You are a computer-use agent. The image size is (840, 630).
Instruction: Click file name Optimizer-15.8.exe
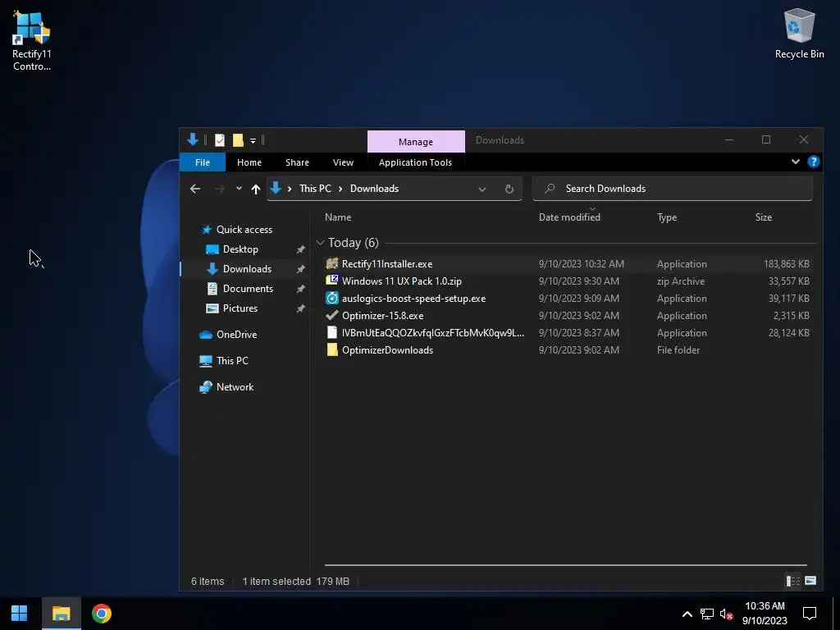click(x=382, y=316)
